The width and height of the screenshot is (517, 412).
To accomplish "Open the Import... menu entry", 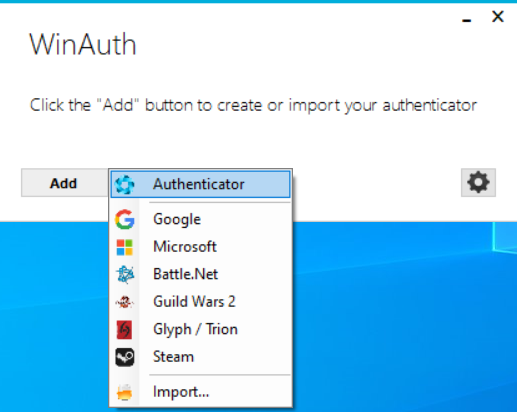I will pyautogui.click(x=201, y=392).
